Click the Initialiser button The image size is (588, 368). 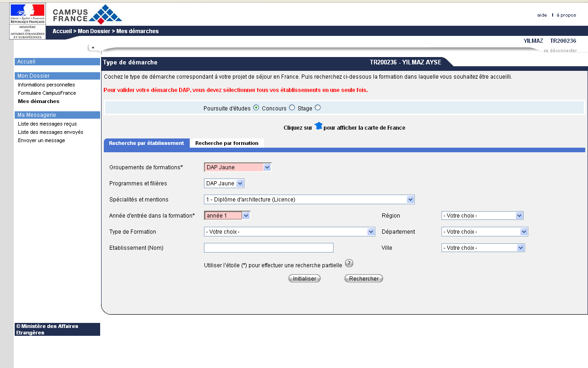click(x=305, y=278)
